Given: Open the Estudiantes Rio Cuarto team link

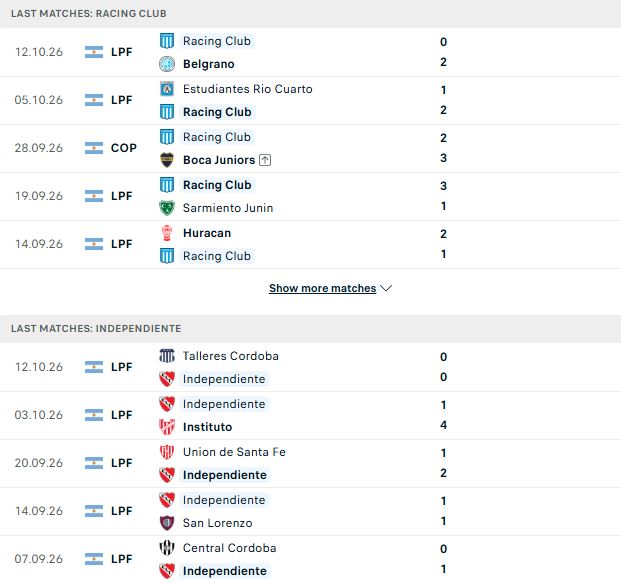Looking at the screenshot, I should coord(248,89).
